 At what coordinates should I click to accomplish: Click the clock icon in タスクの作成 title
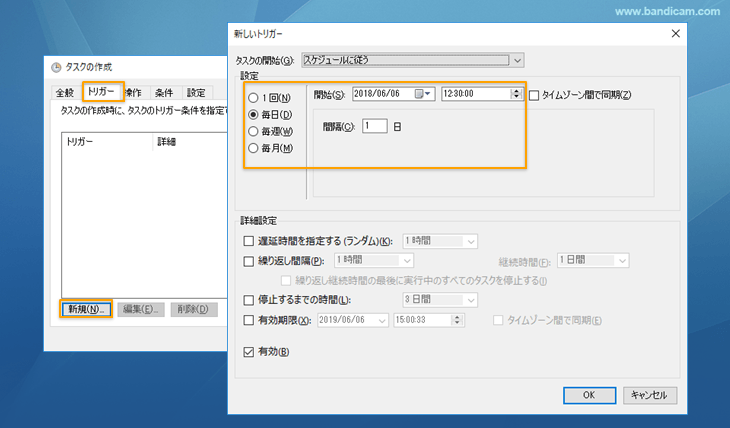56,68
